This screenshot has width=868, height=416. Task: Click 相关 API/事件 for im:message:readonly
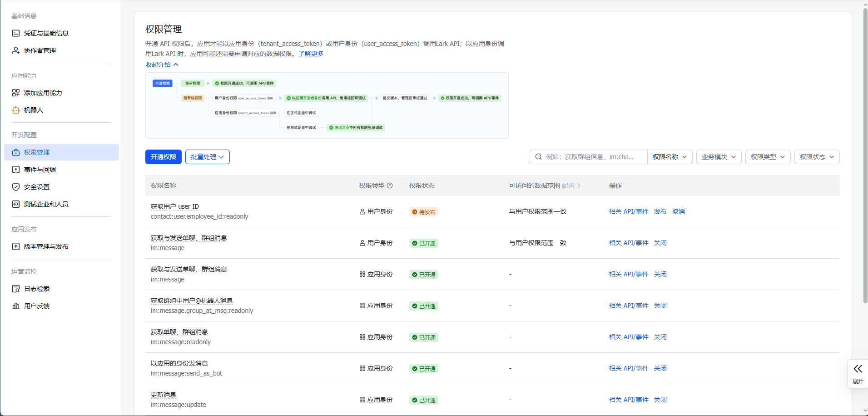coord(629,337)
